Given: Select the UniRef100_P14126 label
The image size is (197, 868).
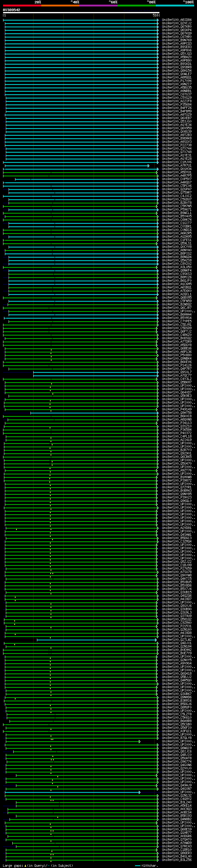Looking at the screenshot, I should pyautogui.click(x=177, y=365).
